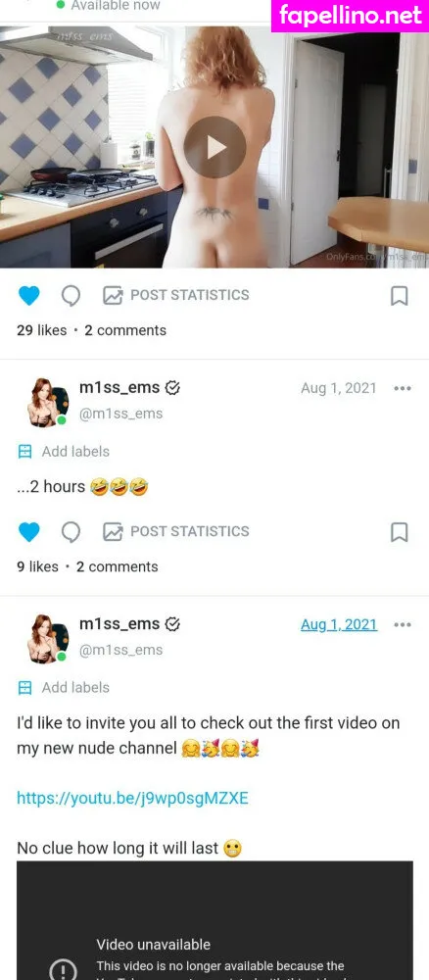Open the underlined Aug 1, 2021 date link
This screenshot has height=980, width=429.
click(x=339, y=624)
